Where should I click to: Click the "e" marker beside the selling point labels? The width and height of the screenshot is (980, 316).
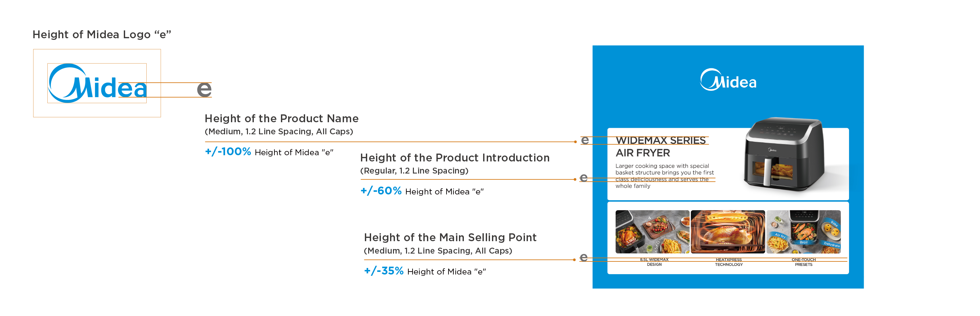tap(583, 258)
